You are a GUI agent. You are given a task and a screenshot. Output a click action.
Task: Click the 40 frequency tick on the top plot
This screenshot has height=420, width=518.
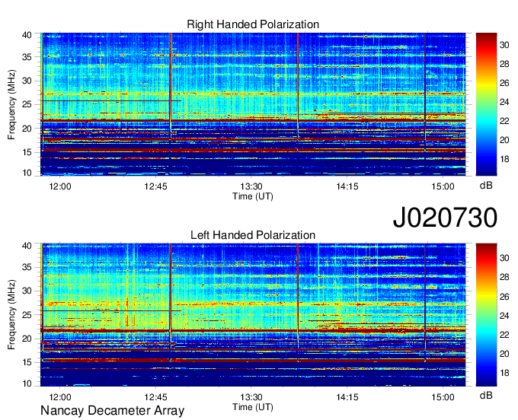(27, 35)
